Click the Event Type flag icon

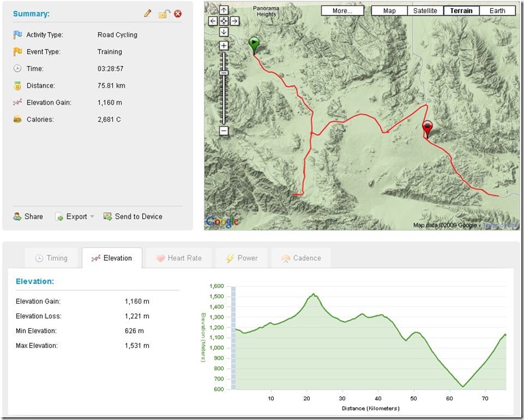coord(18,52)
